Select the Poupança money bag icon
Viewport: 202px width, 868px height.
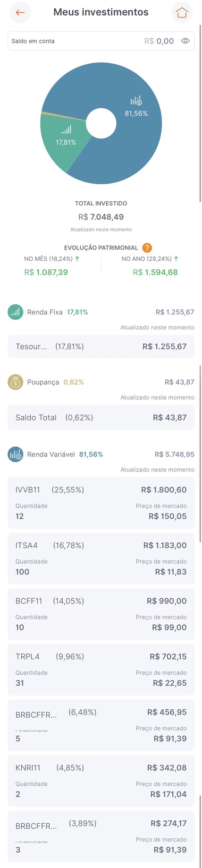pos(16,382)
